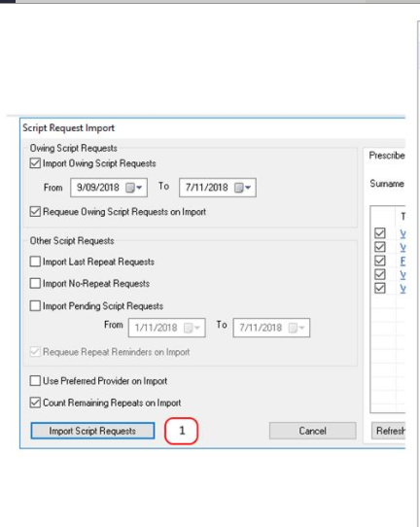Enable Import No-Repeat Requests checkbox
420x527 pixels.
pyautogui.click(x=35, y=283)
